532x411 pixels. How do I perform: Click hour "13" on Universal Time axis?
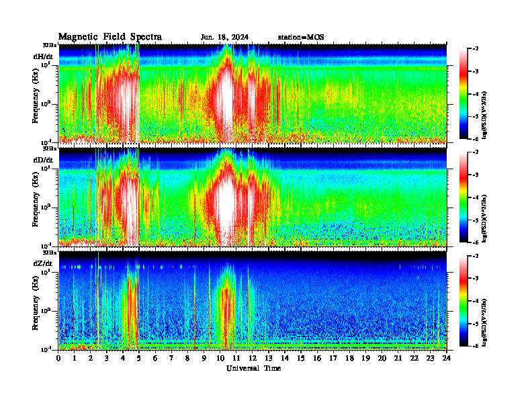[269, 359]
